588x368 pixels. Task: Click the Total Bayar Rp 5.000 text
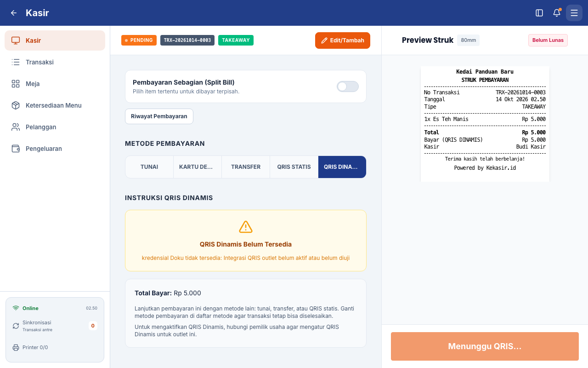[x=168, y=293]
